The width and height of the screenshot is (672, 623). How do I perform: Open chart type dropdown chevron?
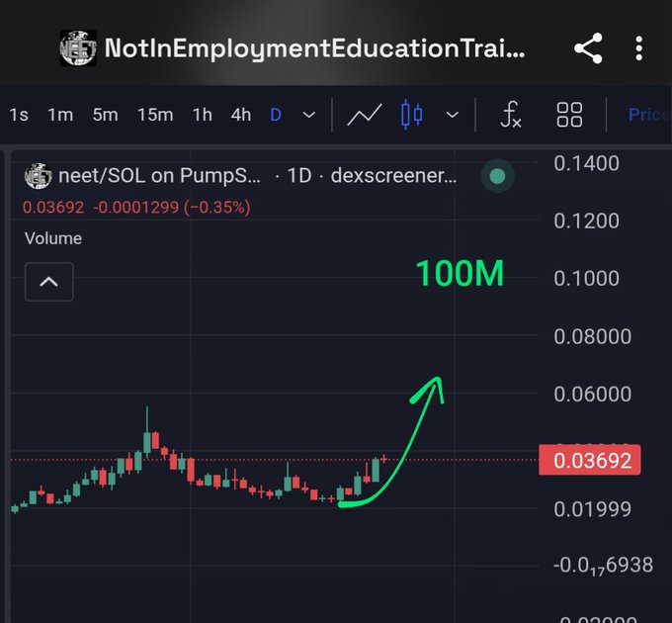(x=453, y=115)
